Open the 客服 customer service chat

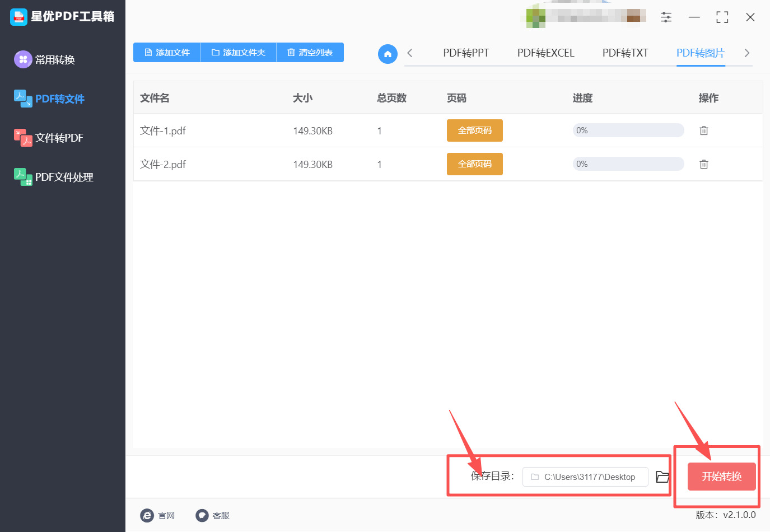click(213, 515)
